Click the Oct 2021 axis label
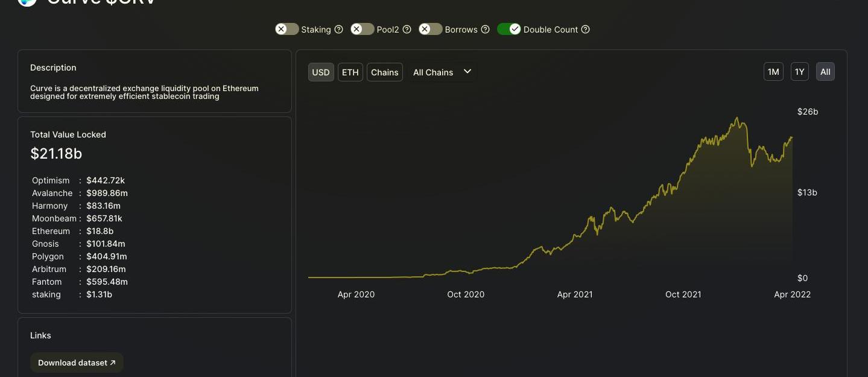This screenshot has width=868, height=377. click(683, 294)
